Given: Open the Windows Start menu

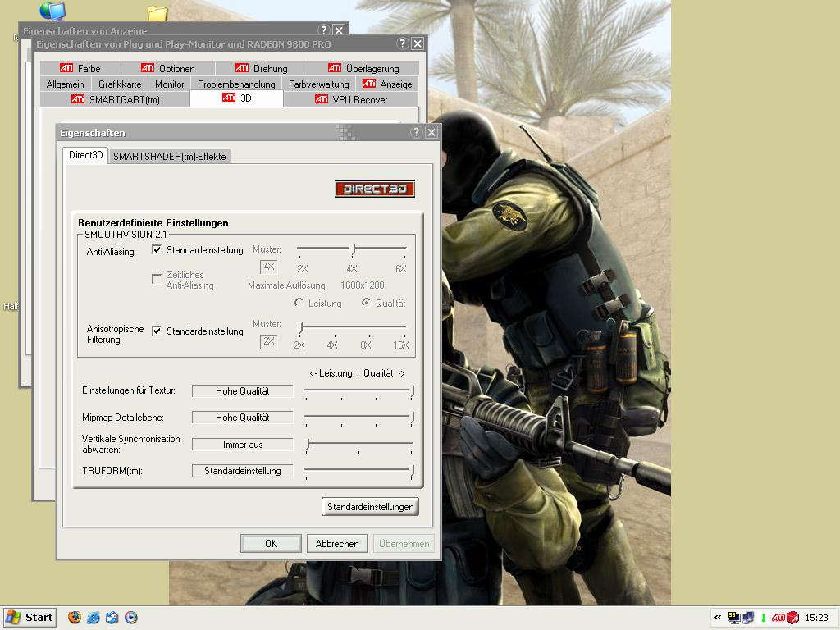Looking at the screenshot, I should (x=30, y=617).
